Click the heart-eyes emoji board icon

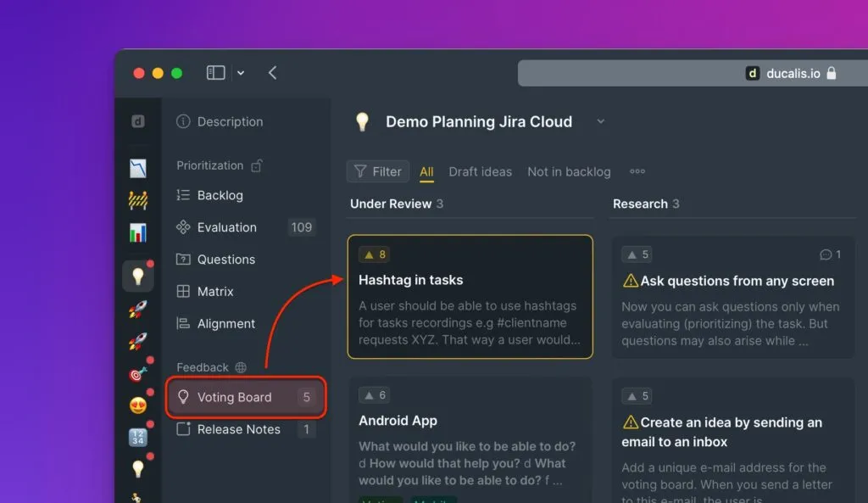coord(137,405)
